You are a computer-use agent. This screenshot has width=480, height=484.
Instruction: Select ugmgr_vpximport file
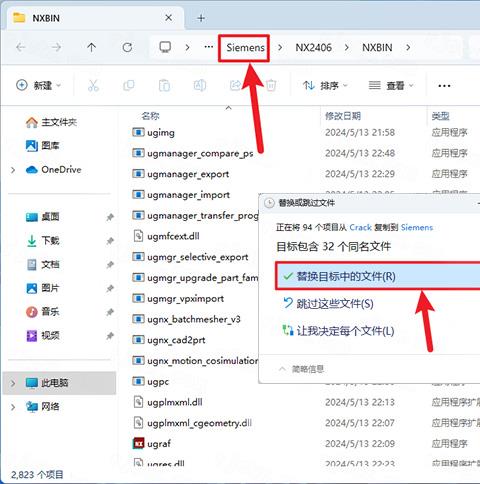click(x=178, y=298)
